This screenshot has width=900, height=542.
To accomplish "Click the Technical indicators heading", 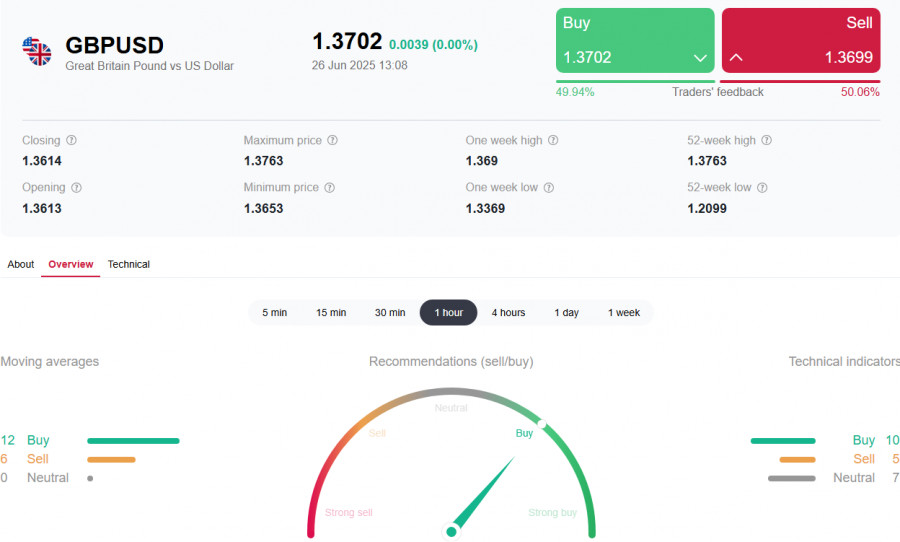I will pyautogui.click(x=844, y=362).
